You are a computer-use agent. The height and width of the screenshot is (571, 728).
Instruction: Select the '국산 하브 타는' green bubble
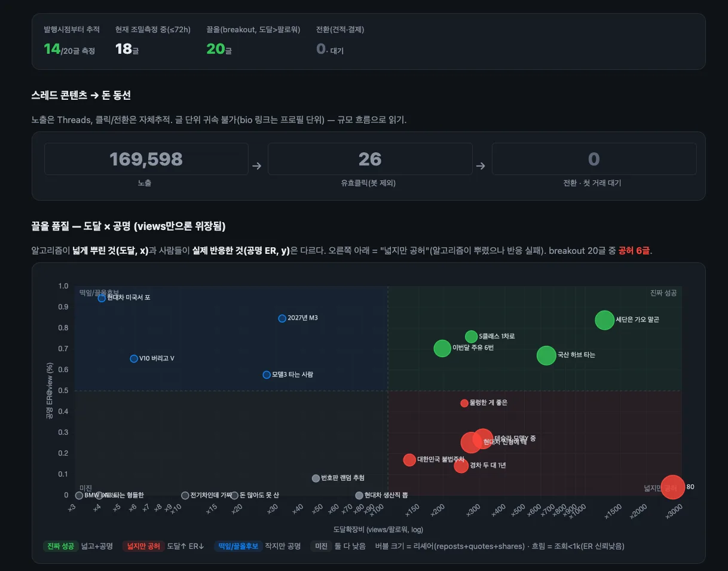546,355
